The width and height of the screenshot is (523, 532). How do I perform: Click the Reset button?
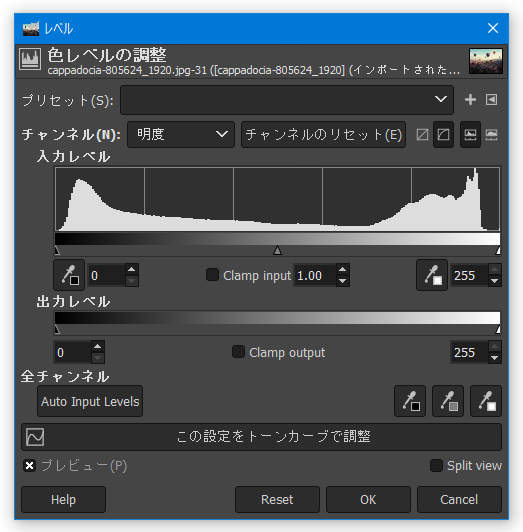pos(277,499)
